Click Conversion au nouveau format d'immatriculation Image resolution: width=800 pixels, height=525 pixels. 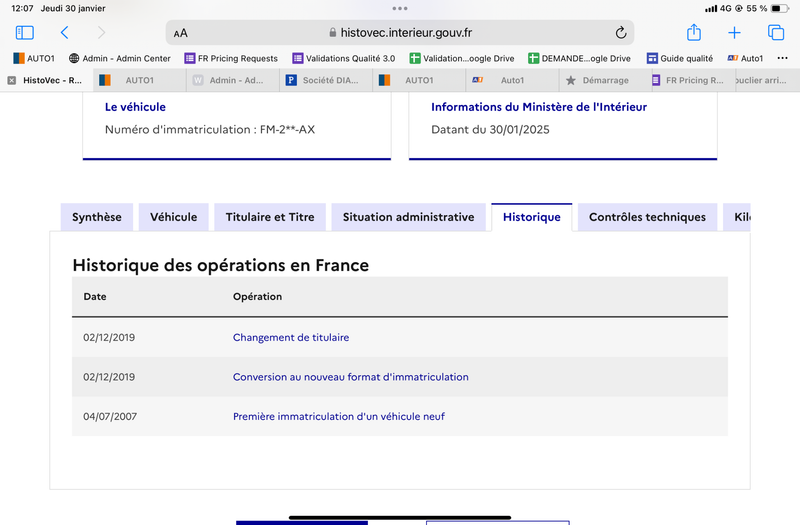pyautogui.click(x=351, y=377)
